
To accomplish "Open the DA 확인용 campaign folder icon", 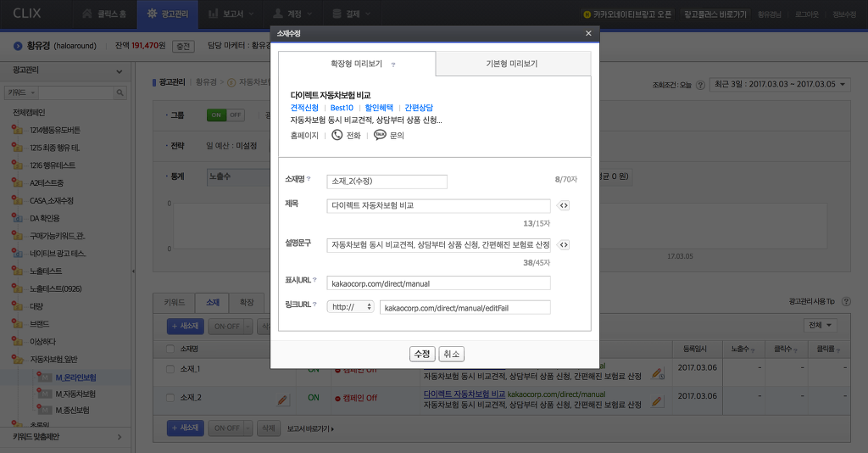I will tap(17, 218).
